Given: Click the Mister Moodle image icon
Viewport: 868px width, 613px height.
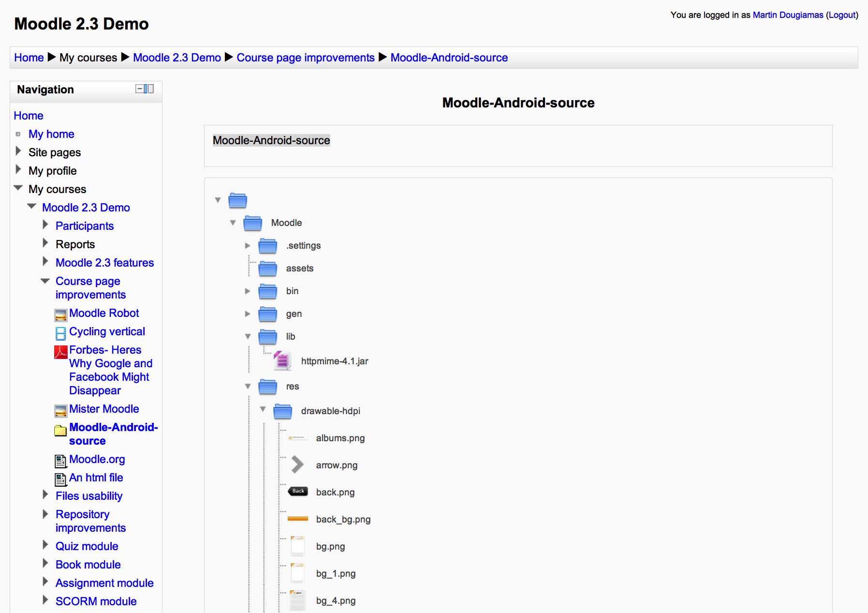Looking at the screenshot, I should (60, 411).
